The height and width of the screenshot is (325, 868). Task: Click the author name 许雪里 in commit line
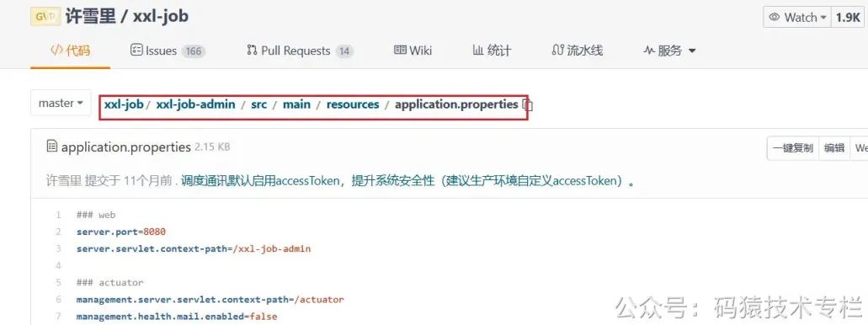tap(64, 180)
